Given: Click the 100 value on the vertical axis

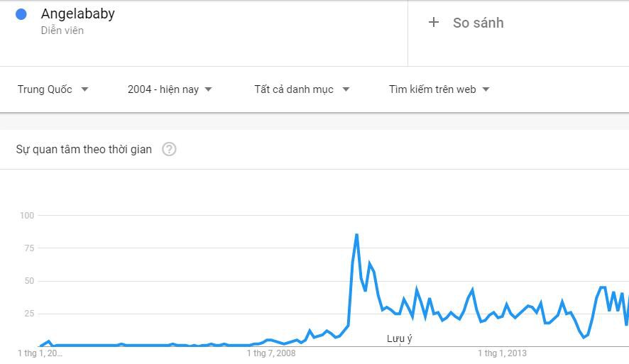Looking at the screenshot, I should pos(27,215).
